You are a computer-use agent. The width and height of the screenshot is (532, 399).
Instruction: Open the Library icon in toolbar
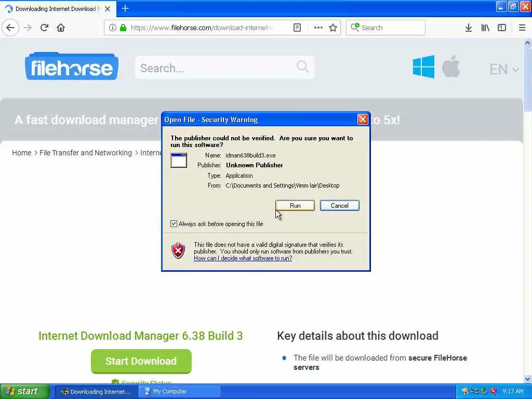tap(485, 28)
